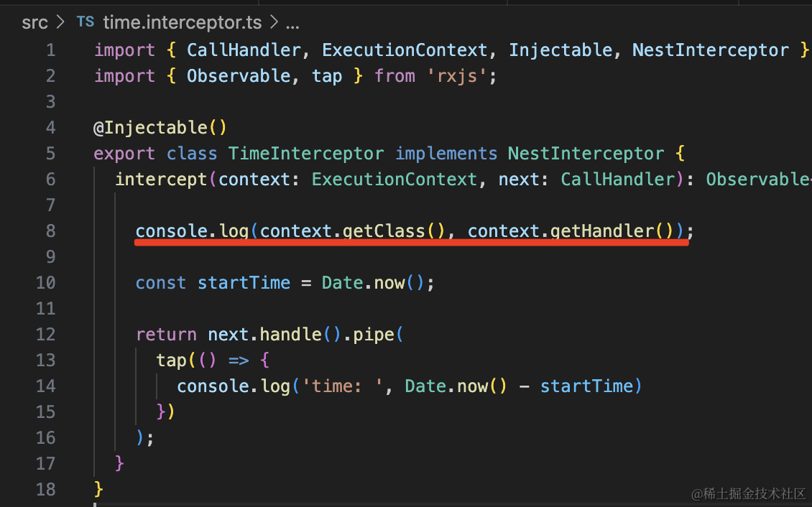
Task: Click the Date.now call on line 10
Action: (x=363, y=283)
